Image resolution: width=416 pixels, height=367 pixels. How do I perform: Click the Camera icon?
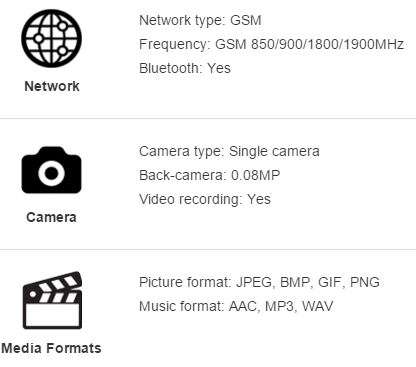(x=51, y=170)
